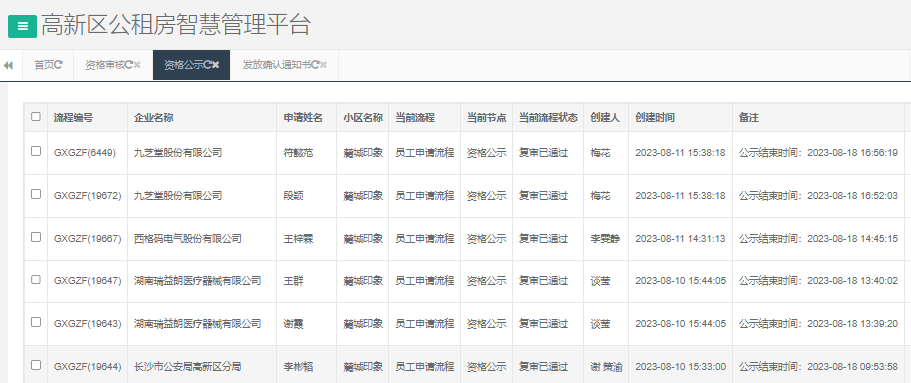The image size is (911, 383).
Task: Click remark 公示结束时间: 2023-08-18 09:53:58
Action: (x=818, y=367)
